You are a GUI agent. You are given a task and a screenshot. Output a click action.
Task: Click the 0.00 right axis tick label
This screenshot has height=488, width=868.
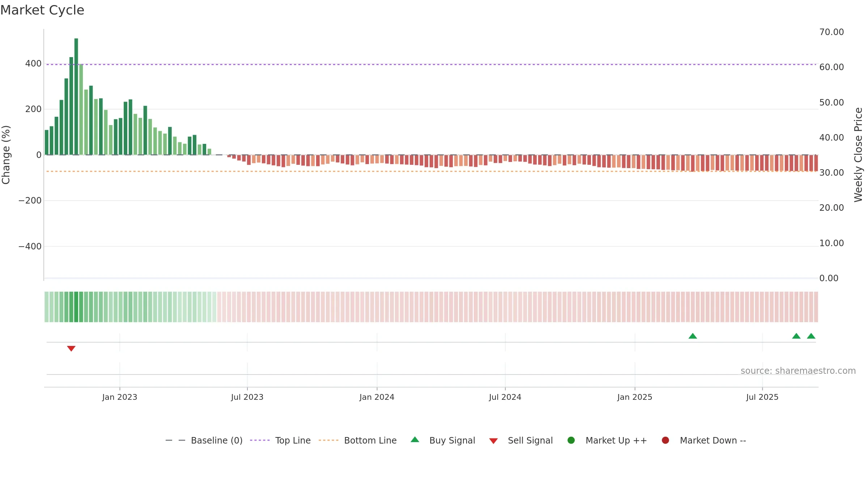(x=829, y=278)
